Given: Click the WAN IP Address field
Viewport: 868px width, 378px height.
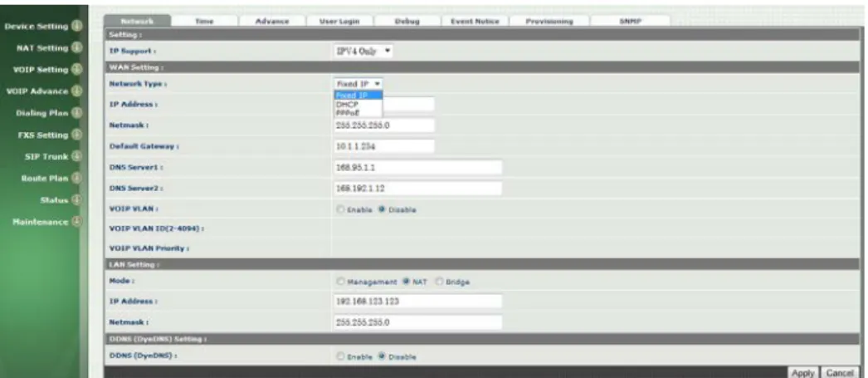Looking at the screenshot, I should click(x=384, y=104).
